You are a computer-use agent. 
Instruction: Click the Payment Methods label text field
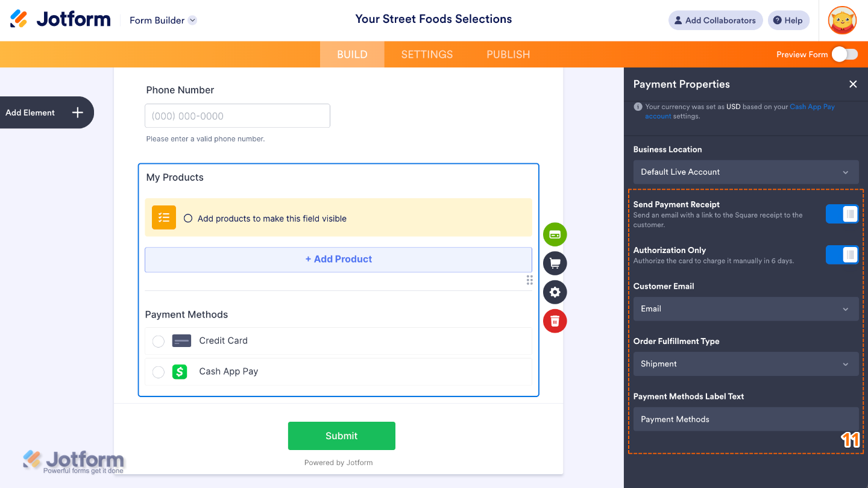(x=746, y=419)
